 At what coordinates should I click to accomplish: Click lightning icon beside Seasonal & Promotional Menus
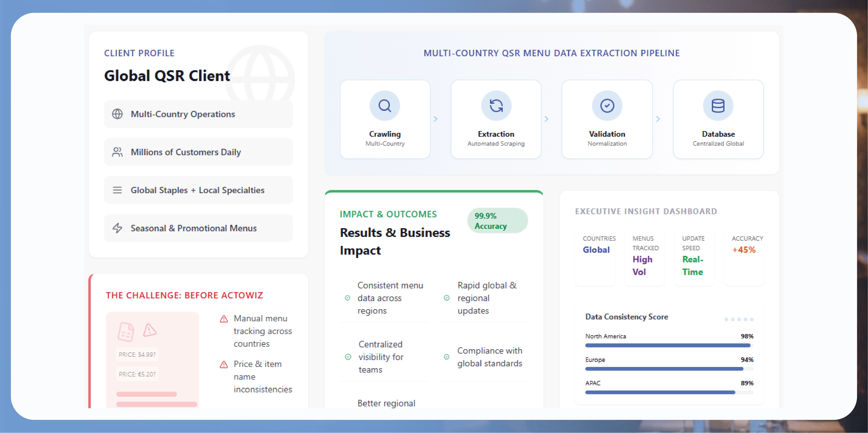point(117,228)
